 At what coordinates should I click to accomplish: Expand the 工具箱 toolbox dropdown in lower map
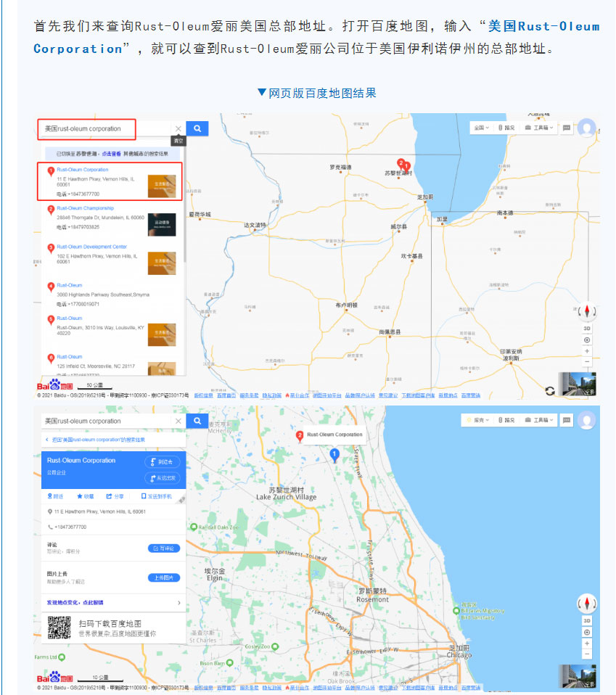pyautogui.click(x=539, y=420)
